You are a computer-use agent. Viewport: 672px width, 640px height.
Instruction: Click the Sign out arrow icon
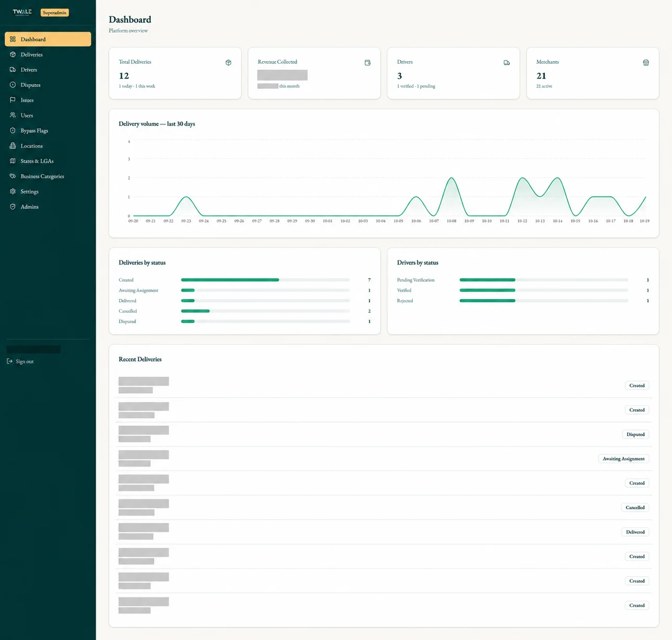click(x=9, y=361)
